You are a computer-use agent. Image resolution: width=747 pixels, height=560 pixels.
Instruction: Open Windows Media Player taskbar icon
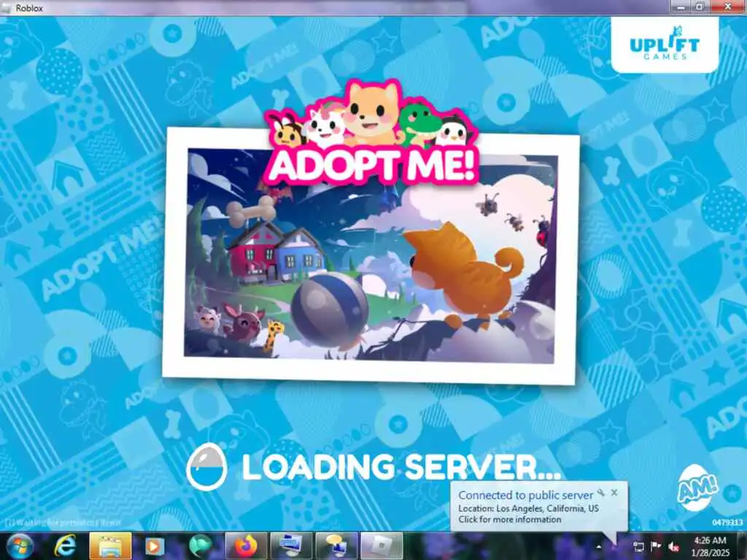[154, 546]
